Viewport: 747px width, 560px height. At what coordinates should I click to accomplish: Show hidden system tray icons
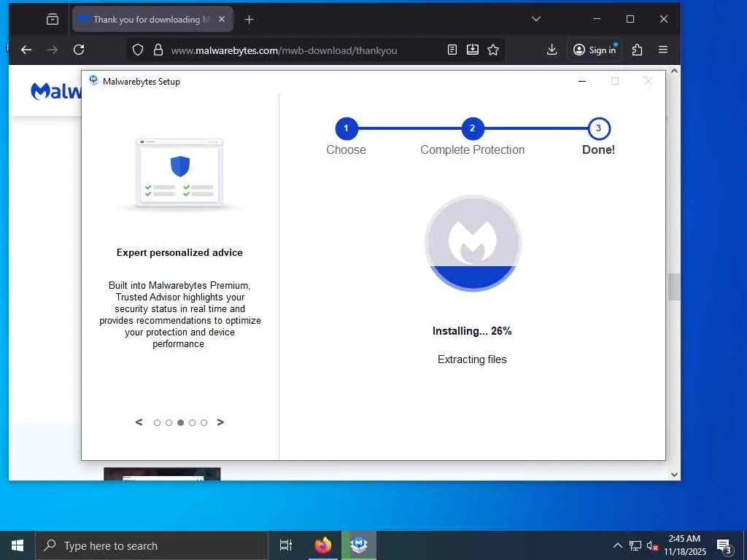tap(617, 545)
